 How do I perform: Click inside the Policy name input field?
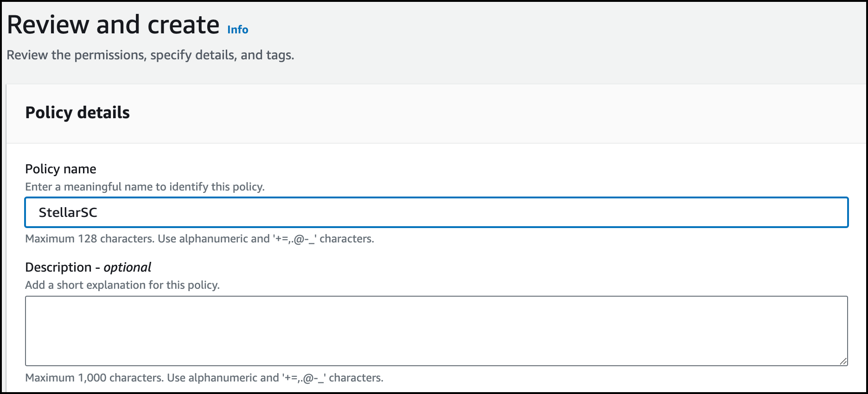point(436,212)
